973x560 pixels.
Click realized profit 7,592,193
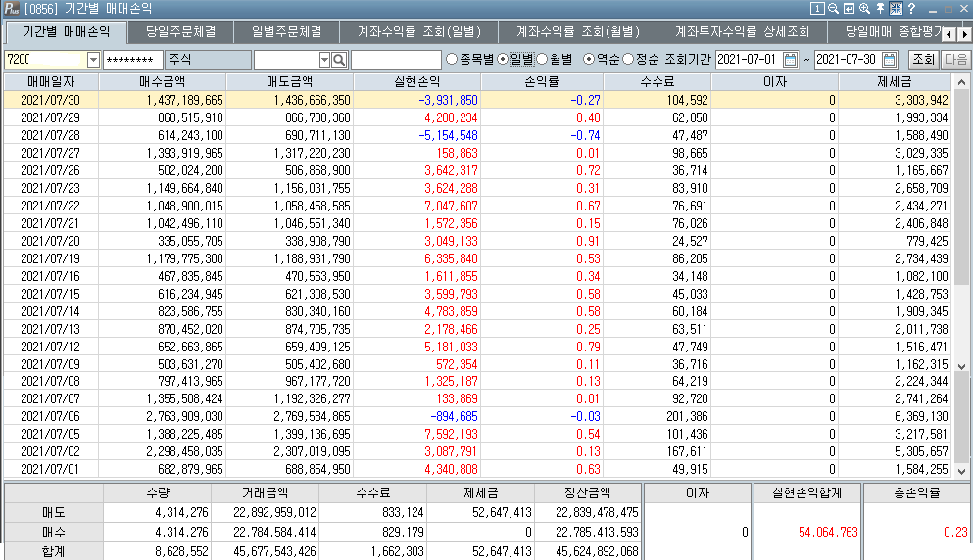(x=451, y=434)
